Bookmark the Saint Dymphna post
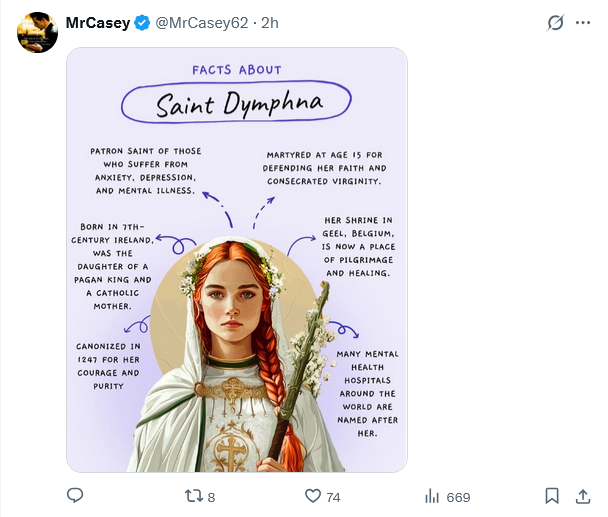The width and height of the screenshot is (608, 517). pyautogui.click(x=552, y=496)
